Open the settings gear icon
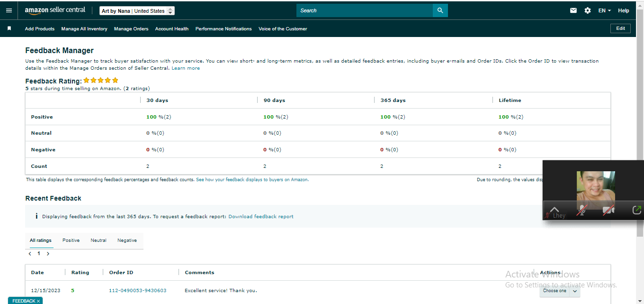This screenshot has height=304, width=644. 588,10
